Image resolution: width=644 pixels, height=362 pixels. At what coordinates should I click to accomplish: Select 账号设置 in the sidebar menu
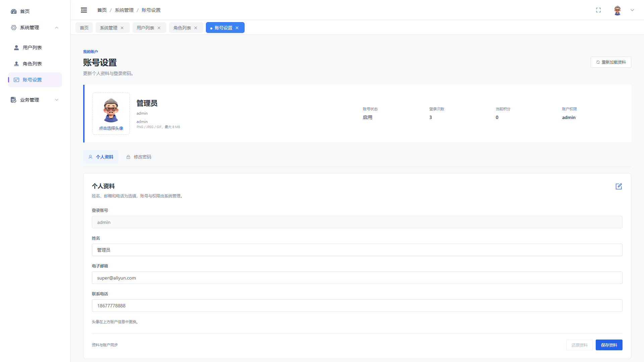coord(35,80)
